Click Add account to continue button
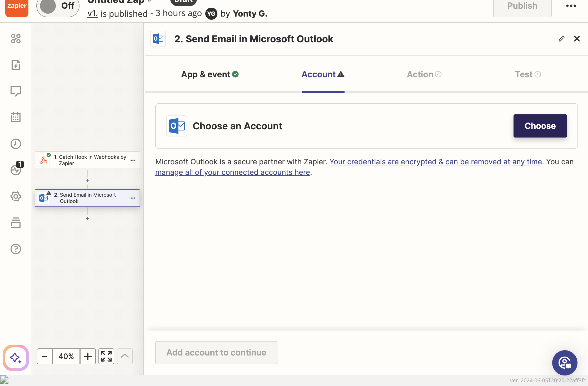The image size is (588, 386). point(216,353)
